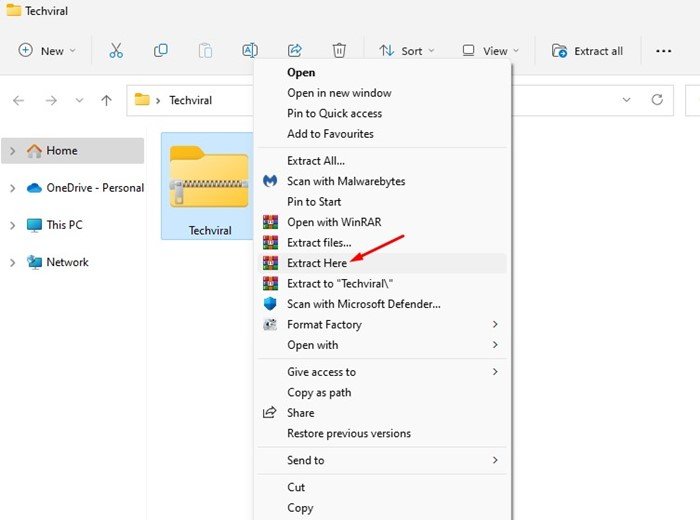Click the Techviral breadcrumb in address bar

pos(191,100)
